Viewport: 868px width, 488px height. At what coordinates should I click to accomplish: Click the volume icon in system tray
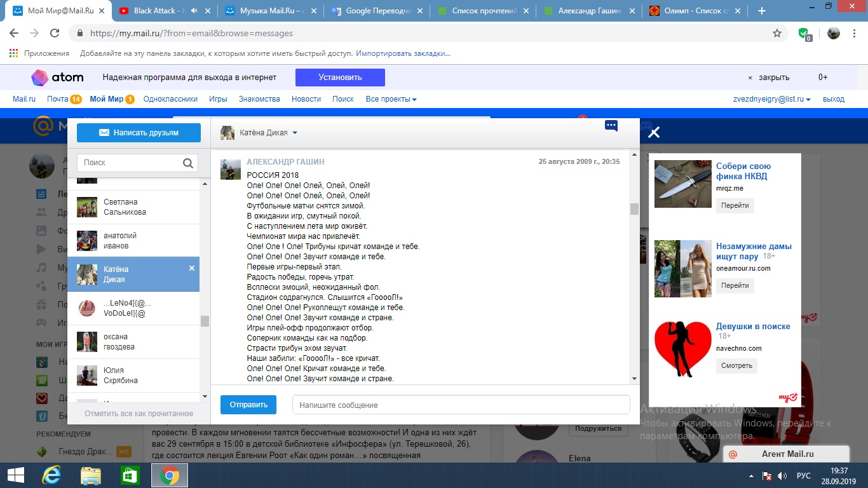pos(782,475)
